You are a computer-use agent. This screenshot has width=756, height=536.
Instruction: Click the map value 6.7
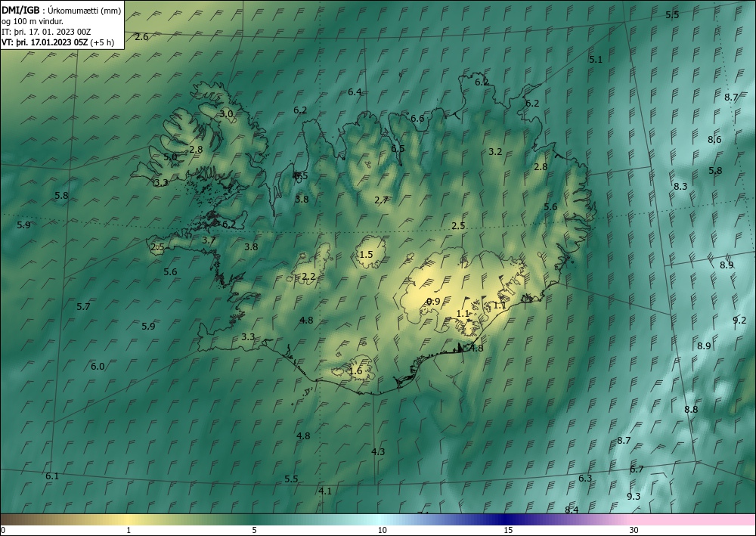[637, 469]
